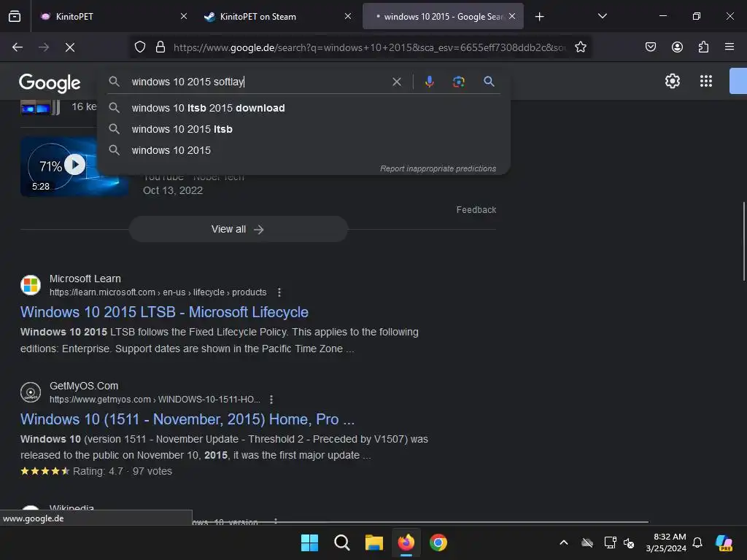Viewport: 747px width, 560px height.
Task: Open Copilot preview from taskbar
Action: click(x=724, y=542)
